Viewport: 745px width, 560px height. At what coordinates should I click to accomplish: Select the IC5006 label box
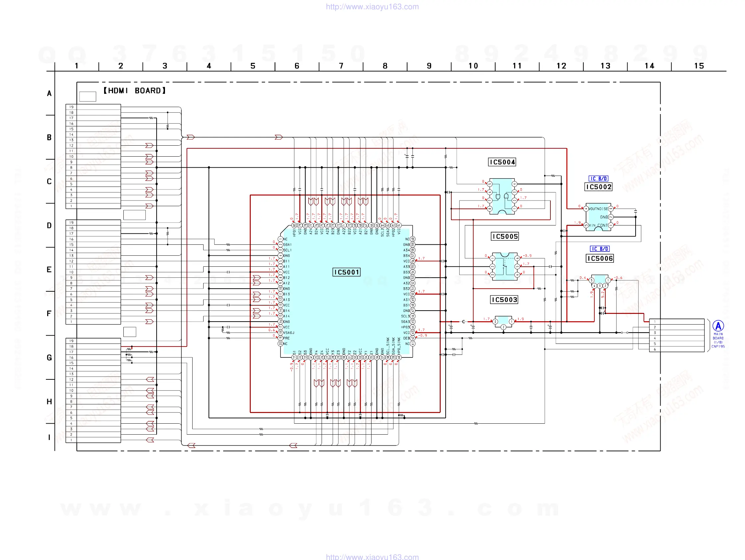click(600, 258)
